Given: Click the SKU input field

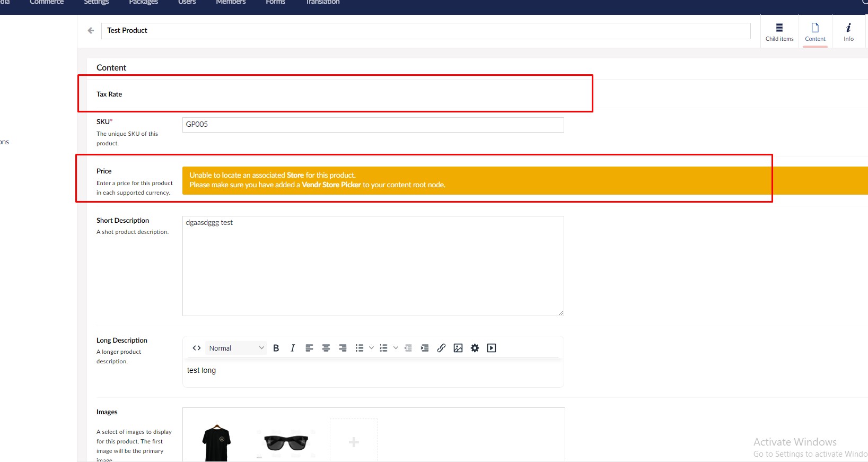Looking at the screenshot, I should tap(373, 125).
